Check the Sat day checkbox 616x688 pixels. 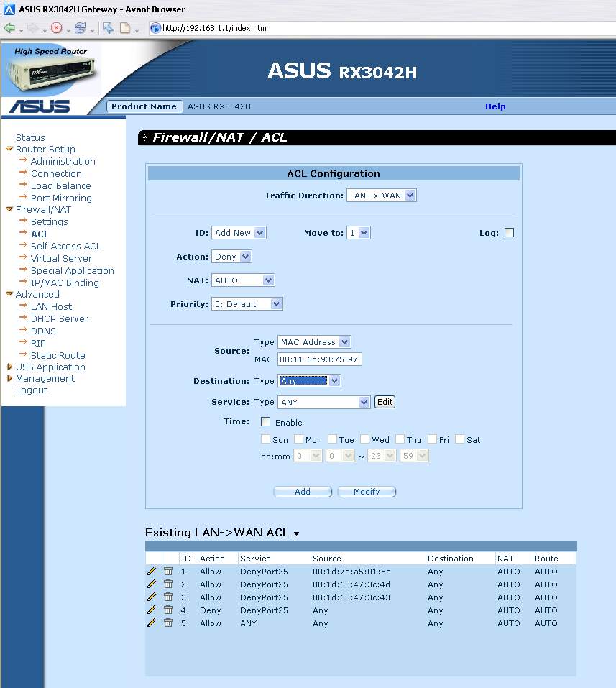point(459,439)
